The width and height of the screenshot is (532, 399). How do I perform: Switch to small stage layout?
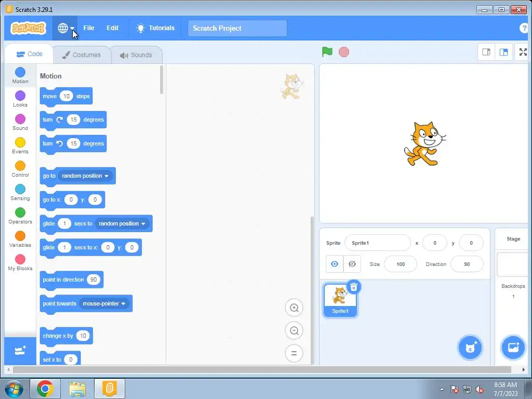pos(486,52)
